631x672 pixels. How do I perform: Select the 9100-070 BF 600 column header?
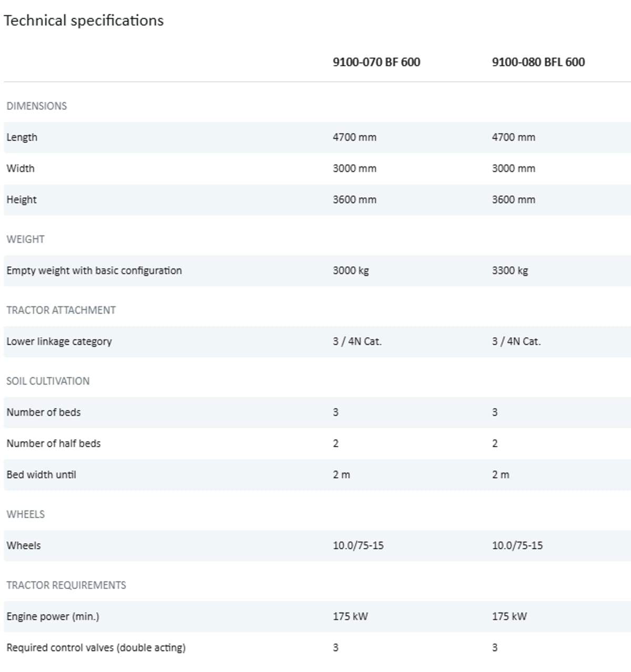(376, 62)
